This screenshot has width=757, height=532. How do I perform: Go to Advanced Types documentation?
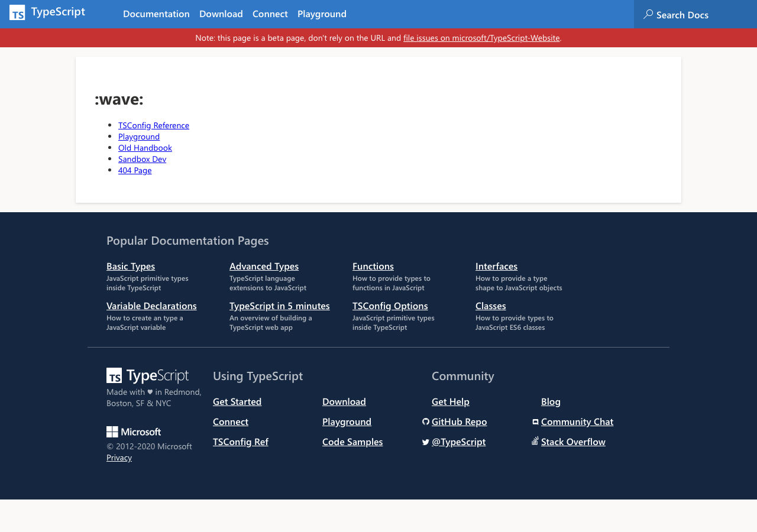pyautogui.click(x=264, y=266)
